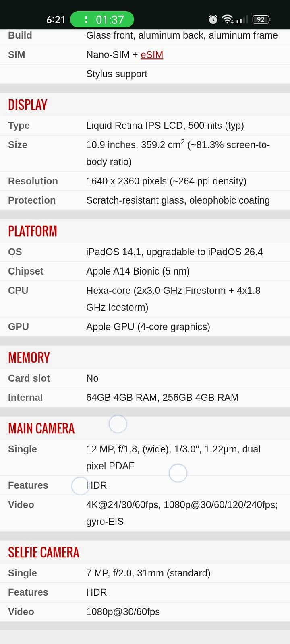Expand the SELFIE CAMERA section
290x644 pixels.
pyautogui.click(x=43, y=552)
